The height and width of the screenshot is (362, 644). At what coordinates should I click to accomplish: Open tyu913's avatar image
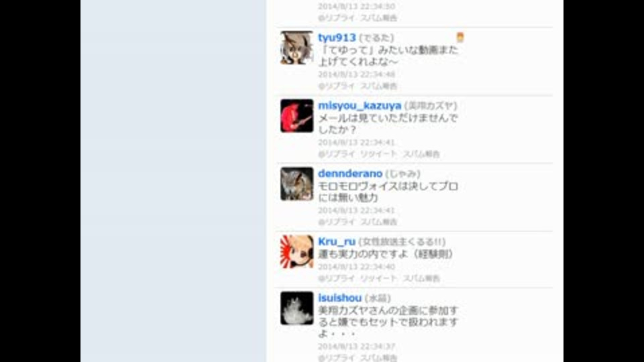[297, 48]
